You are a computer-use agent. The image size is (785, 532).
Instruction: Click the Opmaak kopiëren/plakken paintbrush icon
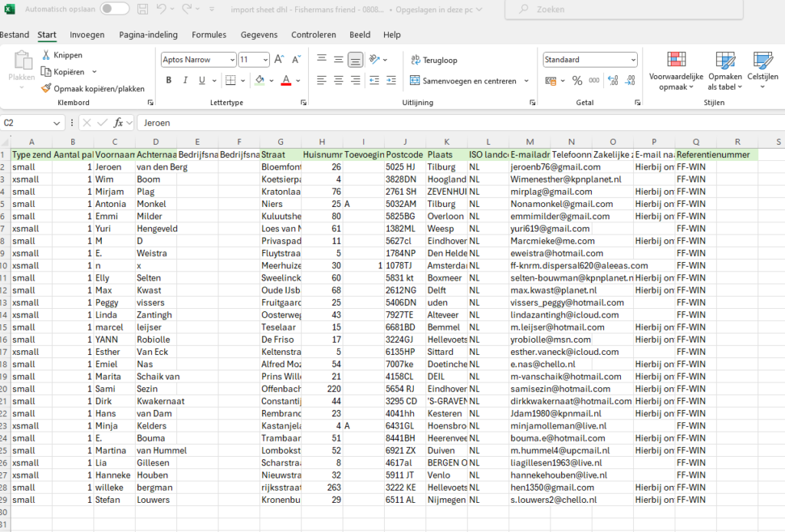coord(46,89)
